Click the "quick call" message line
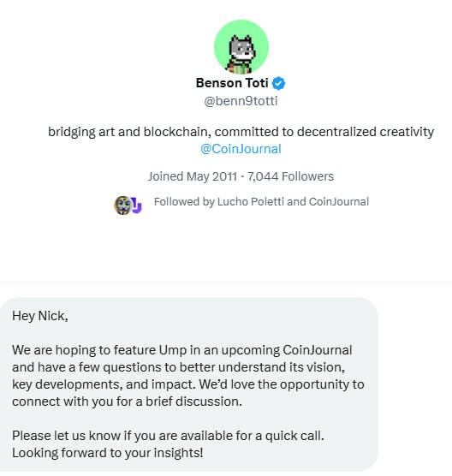 168,436
